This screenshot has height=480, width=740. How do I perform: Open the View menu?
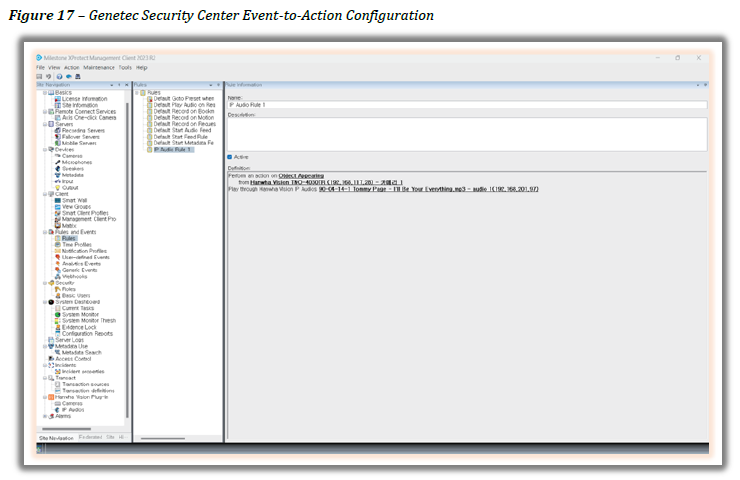(x=54, y=67)
